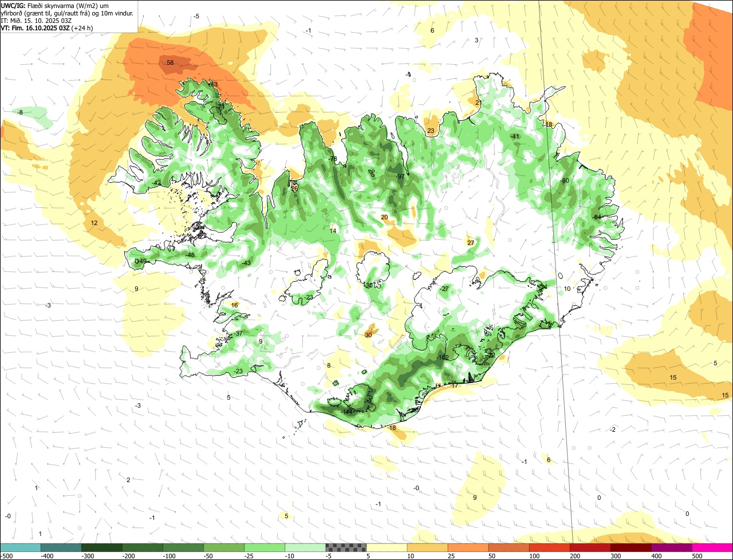
Task: Pick the teal legend swatch between -500 and -400
Action: (21, 548)
